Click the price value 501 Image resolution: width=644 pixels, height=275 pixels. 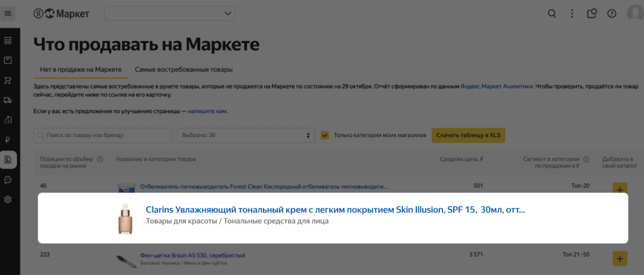click(478, 186)
